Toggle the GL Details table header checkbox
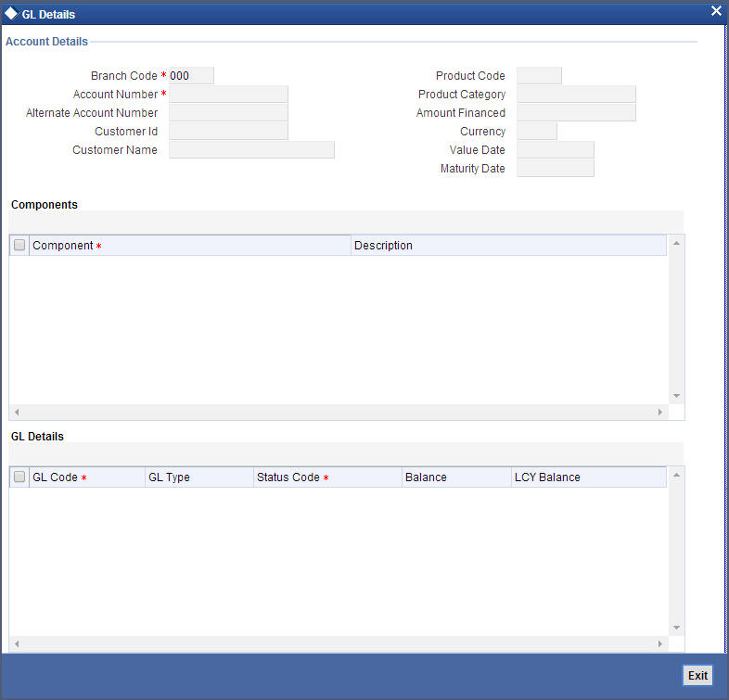The width and height of the screenshot is (729, 700). click(x=19, y=477)
